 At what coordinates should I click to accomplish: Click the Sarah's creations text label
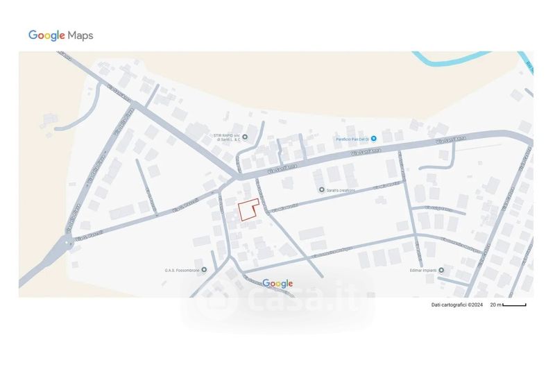tap(341, 191)
